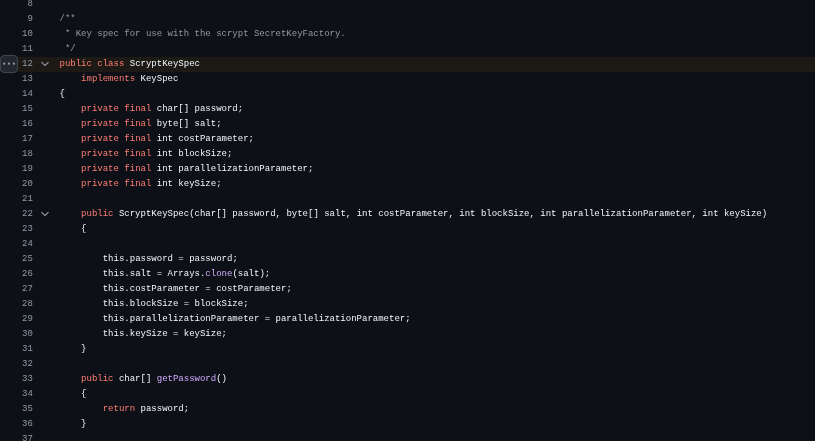Click 'return password;' statement
This screenshot has width=815, height=441.
(146, 408)
